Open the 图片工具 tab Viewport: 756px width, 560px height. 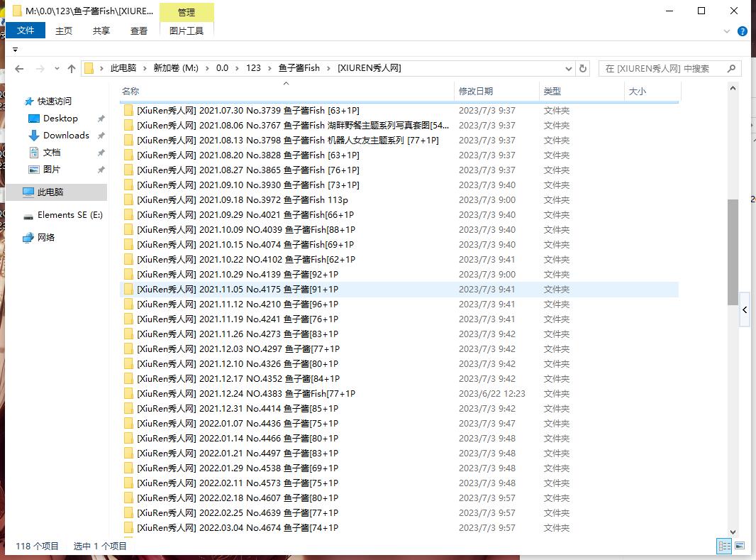pos(187,31)
